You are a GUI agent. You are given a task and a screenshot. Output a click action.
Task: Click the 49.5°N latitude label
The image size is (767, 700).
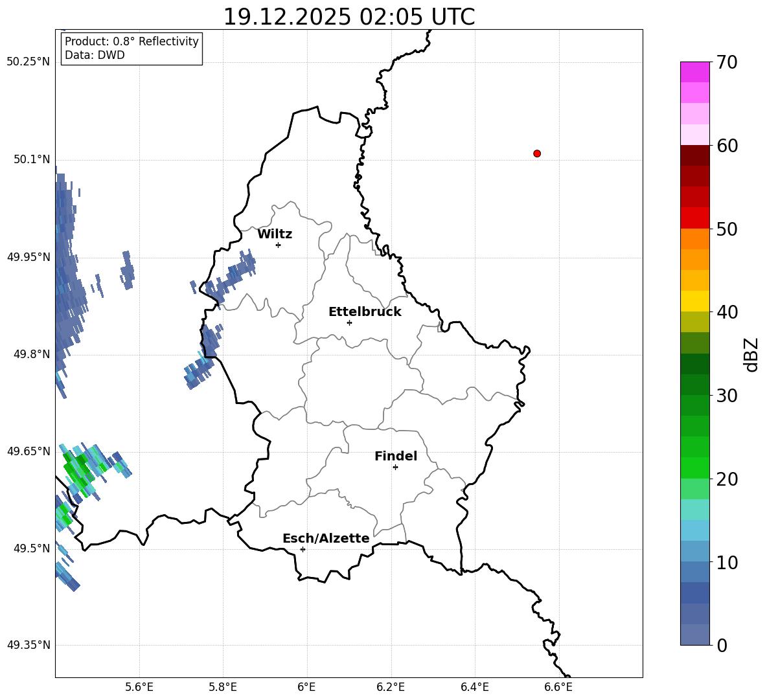pos(32,548)
